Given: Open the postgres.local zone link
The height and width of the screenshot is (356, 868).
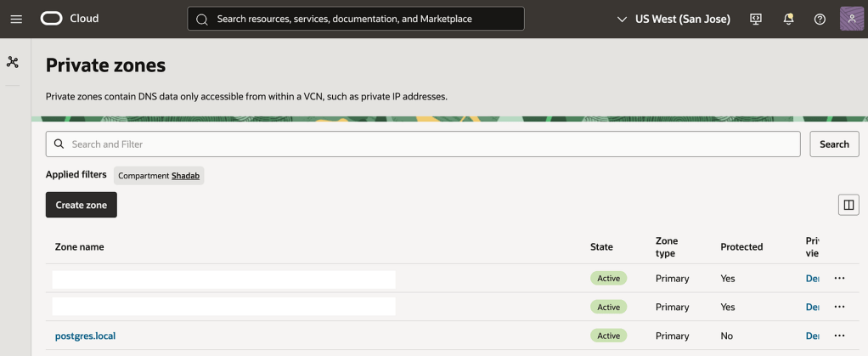Looking at the screenshot, I should click(85, 336).
